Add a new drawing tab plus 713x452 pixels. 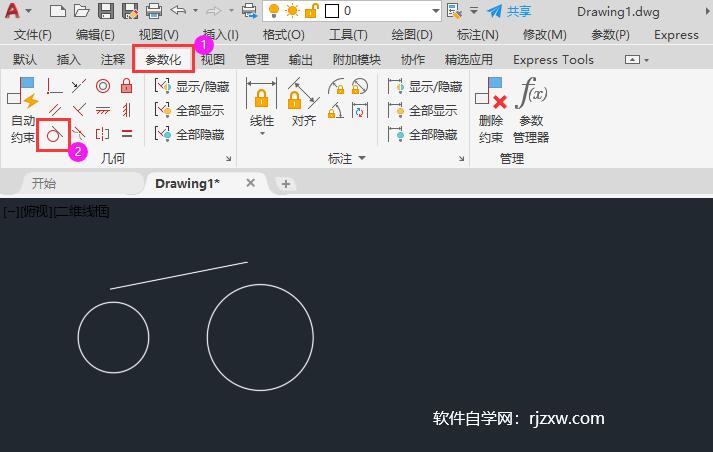tap(286, 184)
